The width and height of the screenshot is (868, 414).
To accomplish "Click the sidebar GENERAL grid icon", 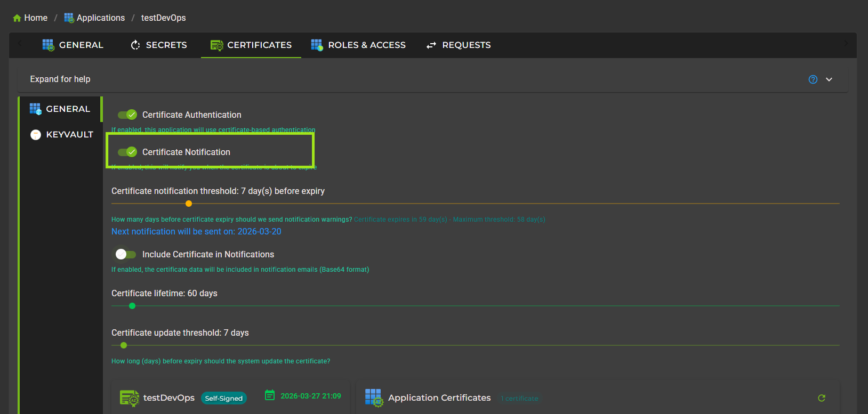I will [x=35, y=109].
